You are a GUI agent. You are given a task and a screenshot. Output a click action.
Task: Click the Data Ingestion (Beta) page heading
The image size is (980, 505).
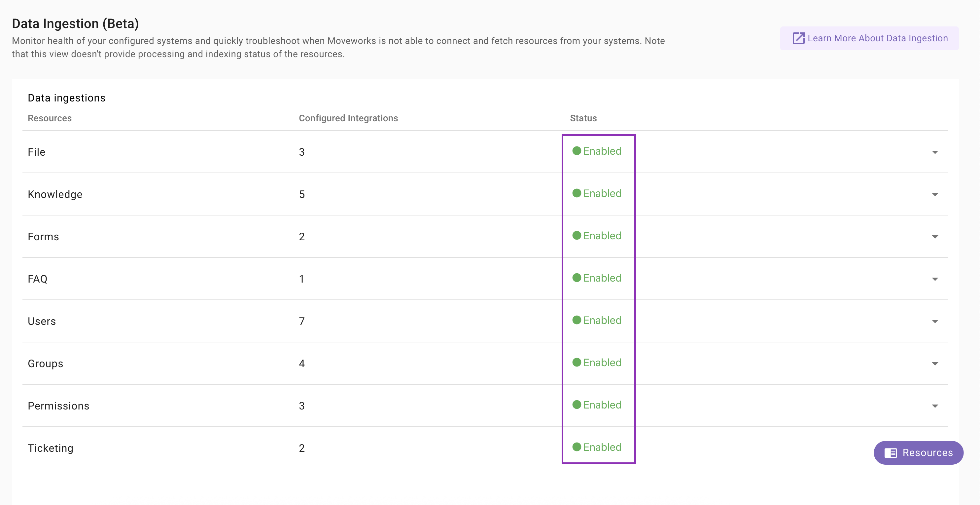(75, 23)
